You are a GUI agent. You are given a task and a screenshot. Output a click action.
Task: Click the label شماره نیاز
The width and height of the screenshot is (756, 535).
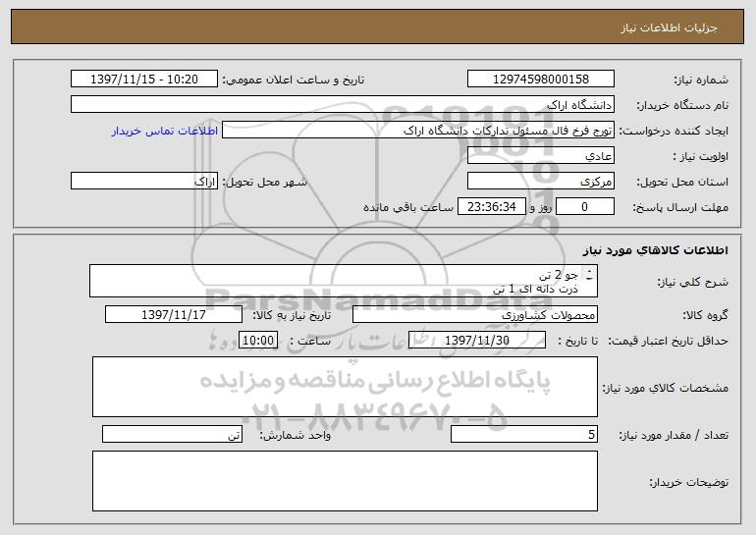(x=701, y=80)
